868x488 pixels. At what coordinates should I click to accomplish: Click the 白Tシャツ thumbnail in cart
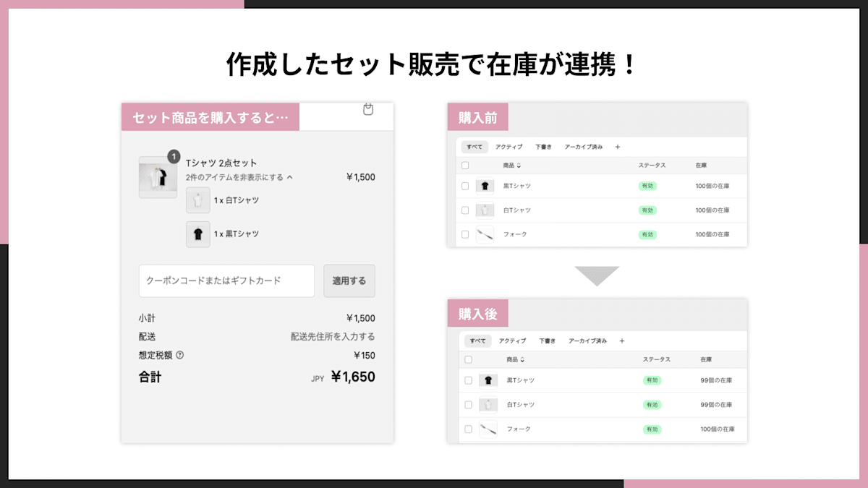click(198, 200)
